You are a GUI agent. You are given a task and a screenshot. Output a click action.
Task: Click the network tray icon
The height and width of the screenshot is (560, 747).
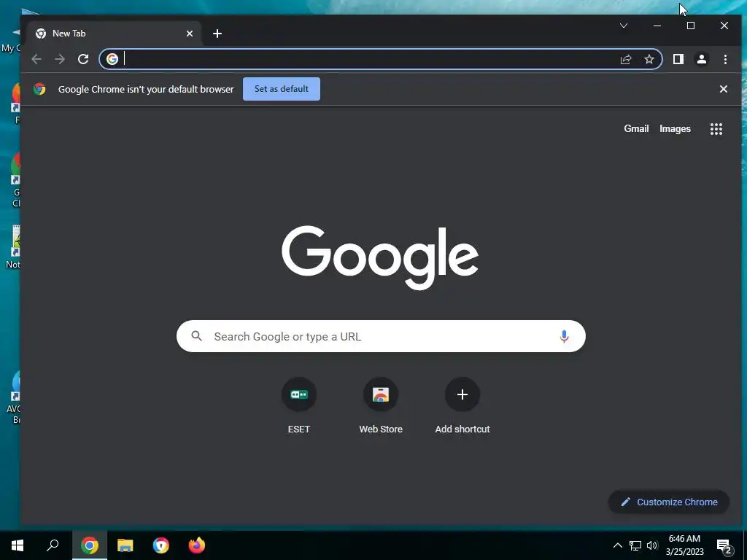point(635,545)
